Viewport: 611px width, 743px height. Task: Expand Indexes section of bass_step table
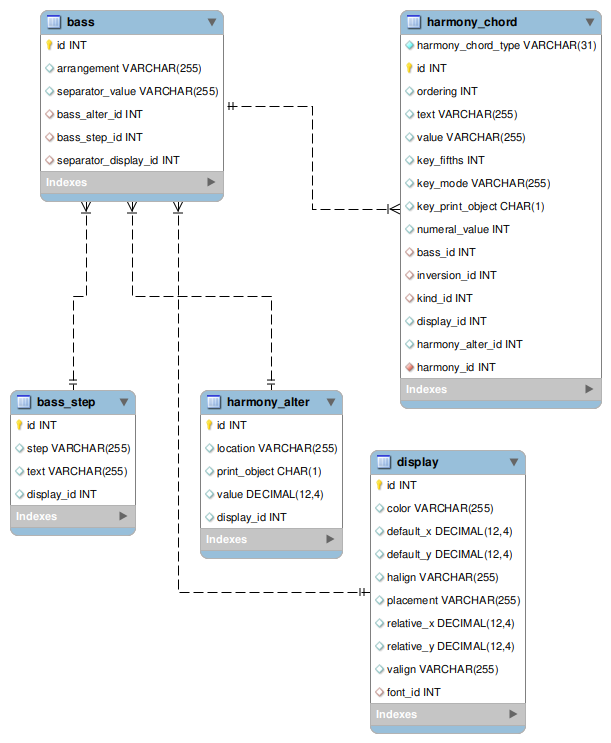[123, 516]
